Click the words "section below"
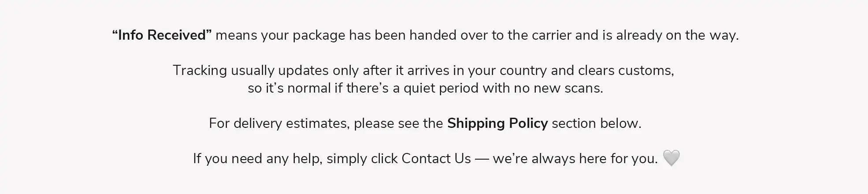Image resolution: width=868 pixels, height=194 pixels. point(596,123)
